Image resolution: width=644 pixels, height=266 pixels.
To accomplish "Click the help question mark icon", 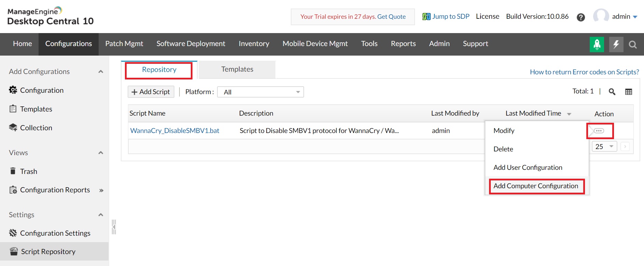I will click(581, 17).
